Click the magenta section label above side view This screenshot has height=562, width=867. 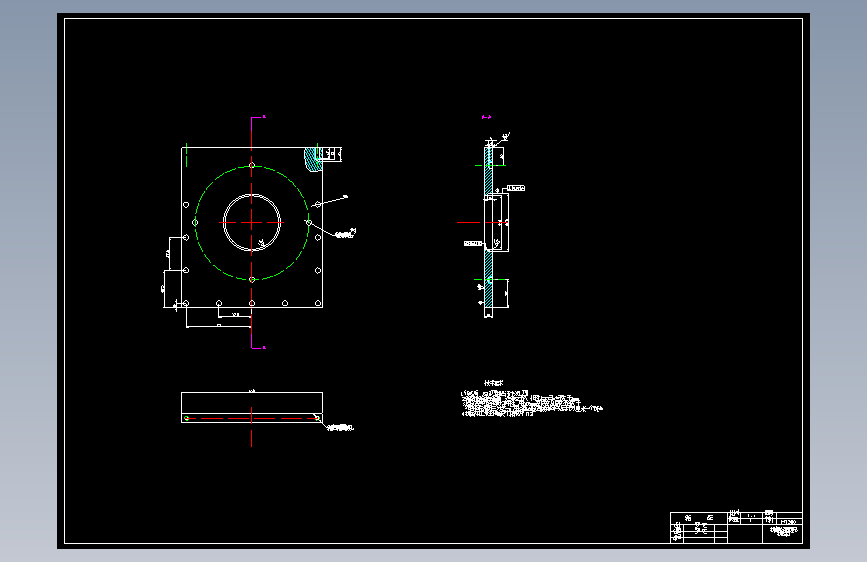click(486, 117)
